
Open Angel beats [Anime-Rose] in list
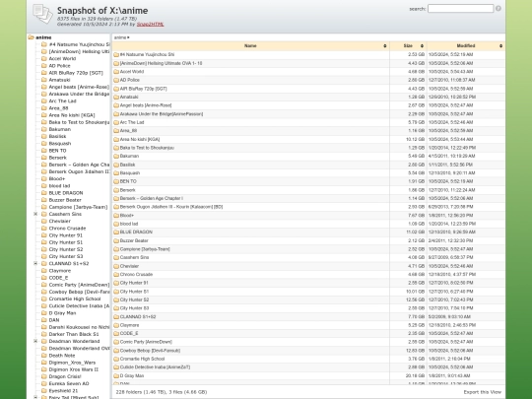pyautogui.click(x=146, y=105)
